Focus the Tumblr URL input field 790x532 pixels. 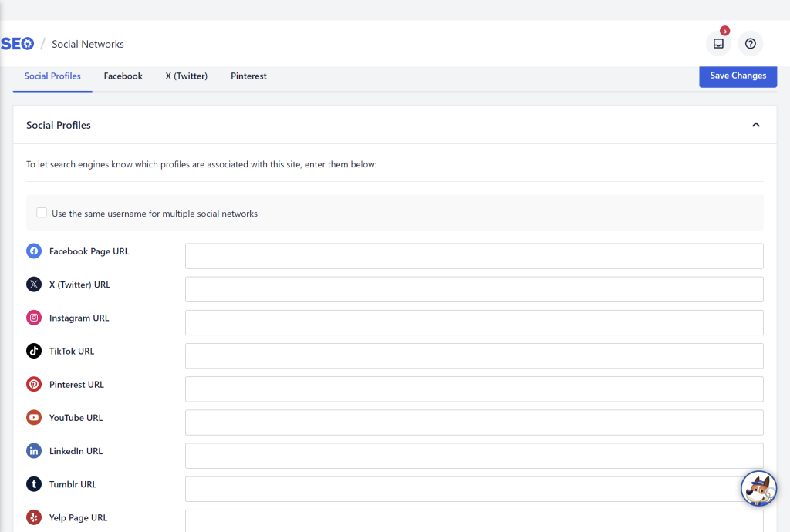pyautogui.click(x=474, y=490)
